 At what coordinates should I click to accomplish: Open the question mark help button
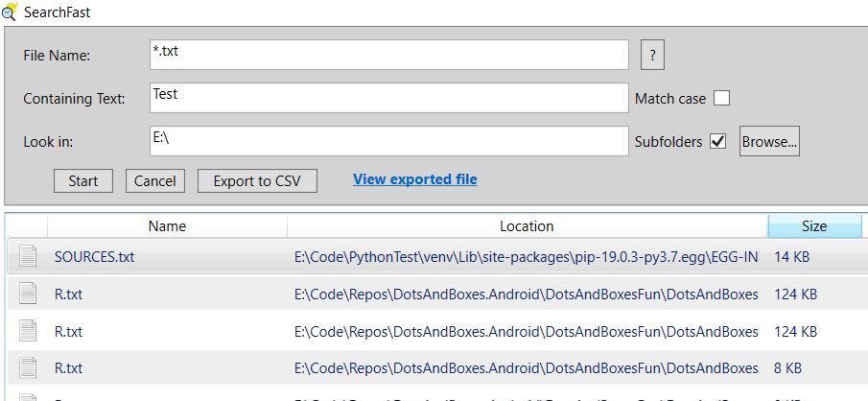[x=652, y=56]
